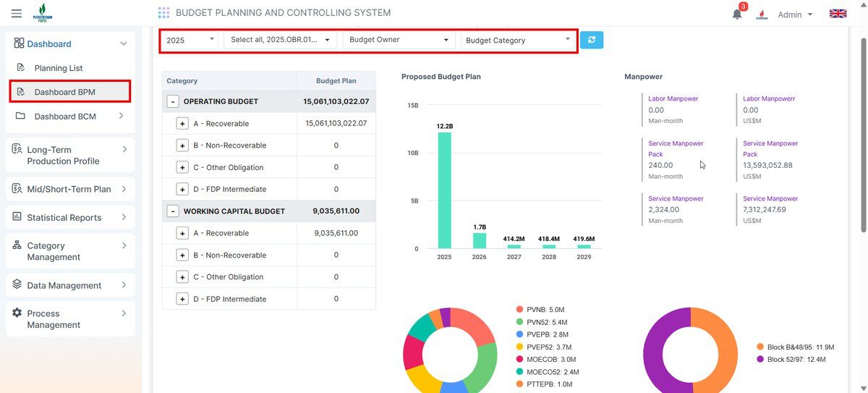
Task: Expand B - Non-Recoverable under Working Capital Budget
Action: pyautogui.click(x=183, y=255)
